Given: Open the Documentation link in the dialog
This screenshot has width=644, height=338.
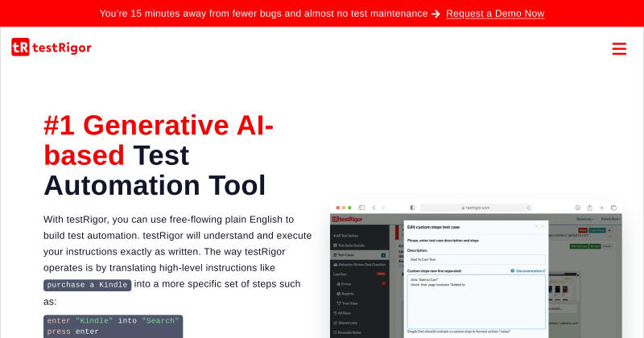Looking at the screenshot, I should (530, 271).
